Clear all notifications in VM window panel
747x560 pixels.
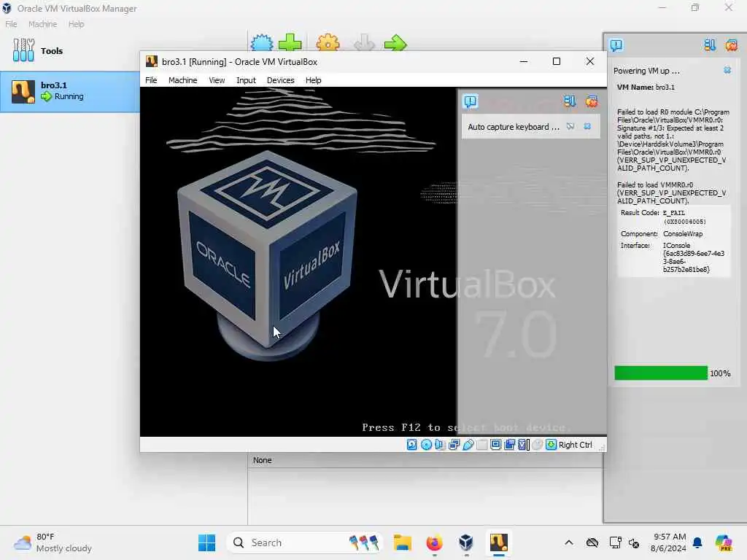pos(591,101)
